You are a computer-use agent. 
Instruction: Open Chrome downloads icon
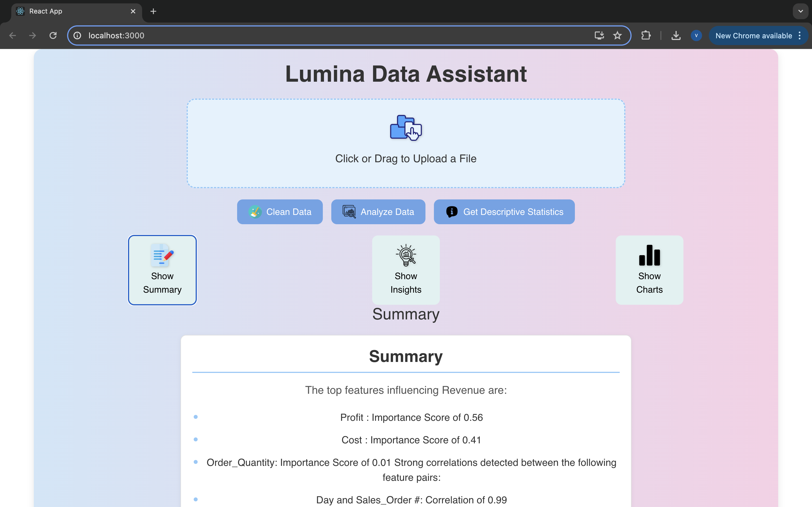[x=676, y=35]
